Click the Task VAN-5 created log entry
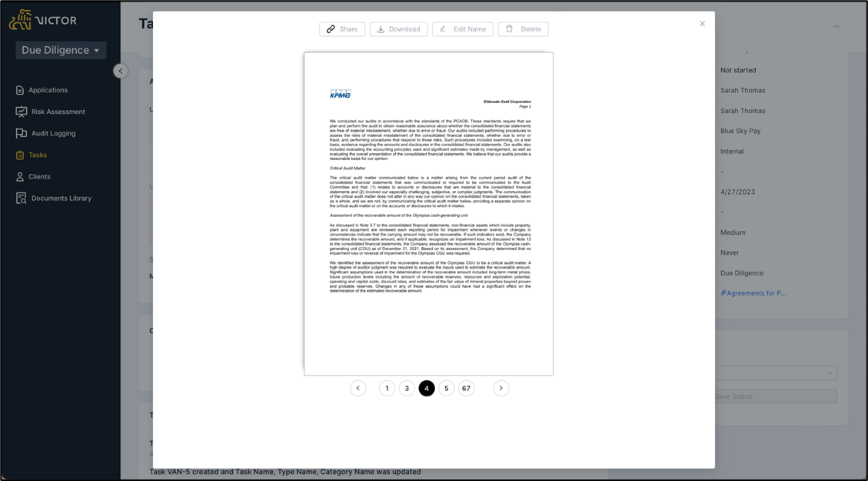The image size is (868, 481). click(x=285, y=472)
